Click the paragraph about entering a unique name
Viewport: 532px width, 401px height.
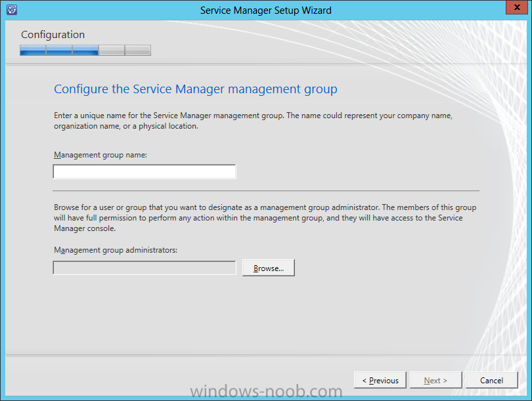click(253, 121)
